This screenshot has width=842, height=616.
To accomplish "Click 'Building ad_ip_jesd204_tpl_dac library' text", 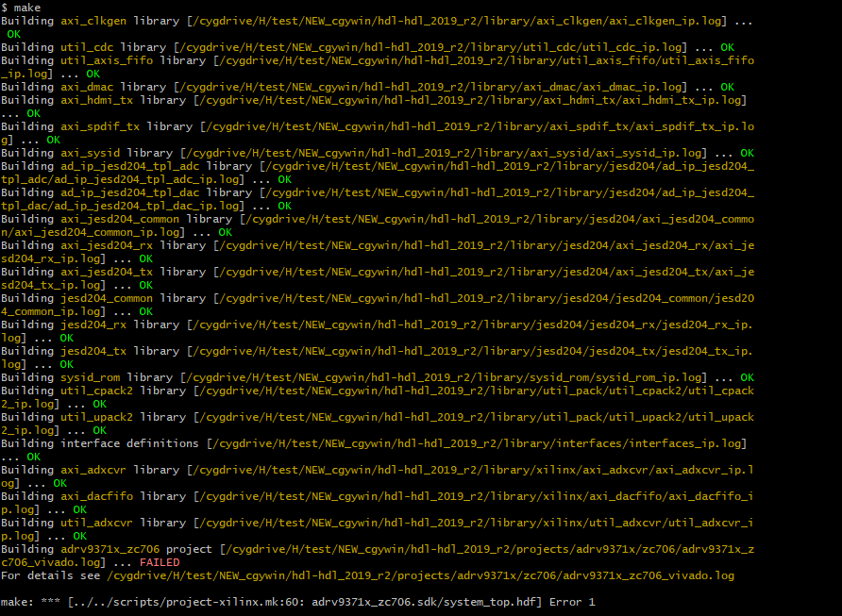I will click(x=126, y=192).
